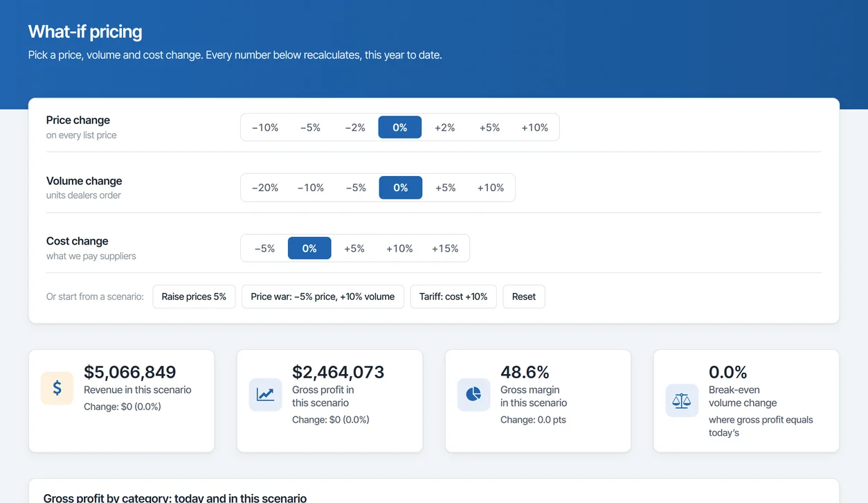The width and height of the screenshot is (868, 503).
Task: Apply the Tariff: cost +10% scenario
Action: pyautogui.click(x=453, y=297)
